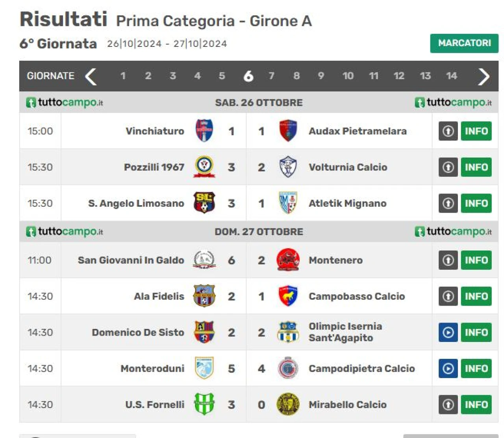Select giornata 7 in the navigation bar
The image size is (504, 438).
tap(271, 76)
